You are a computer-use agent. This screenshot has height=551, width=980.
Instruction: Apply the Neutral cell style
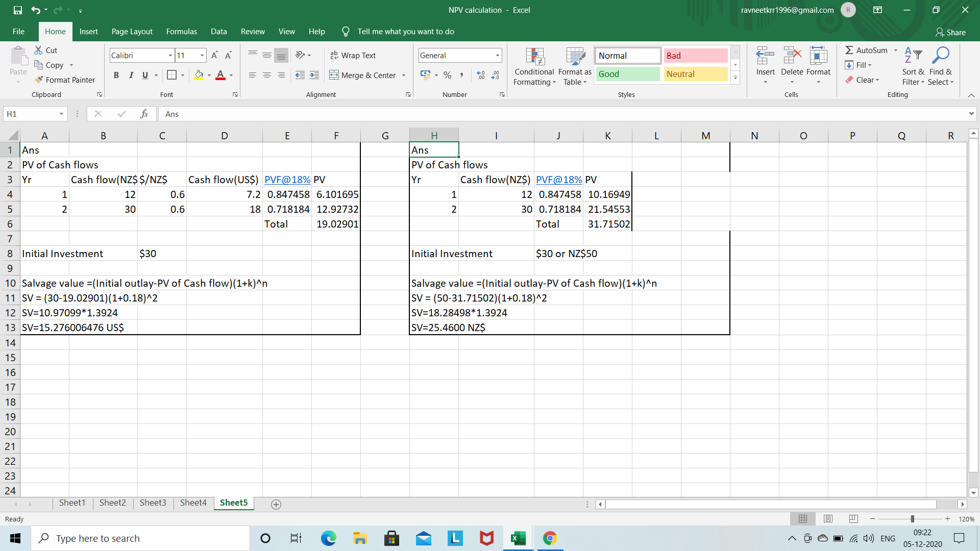point(696,74)
